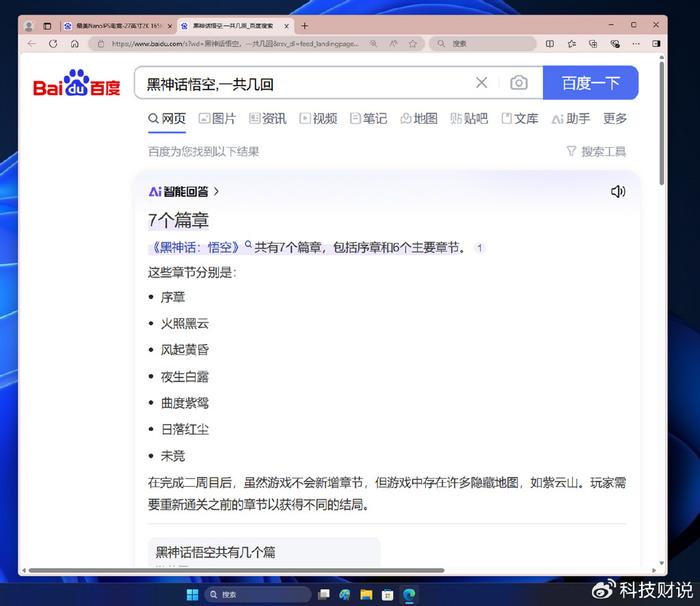Click the vertical page scrollbar

[662, 124]
